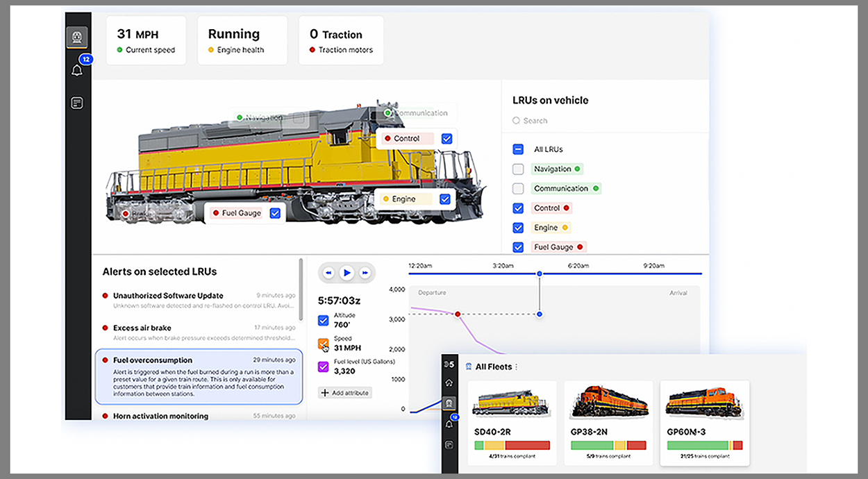Click the home icon in fleets sidebar
The image size is (868, 479).
pos(449,383)
